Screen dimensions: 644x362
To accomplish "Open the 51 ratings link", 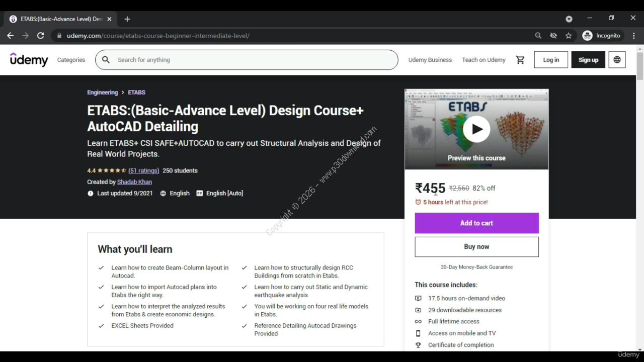I will pos(143,170).
